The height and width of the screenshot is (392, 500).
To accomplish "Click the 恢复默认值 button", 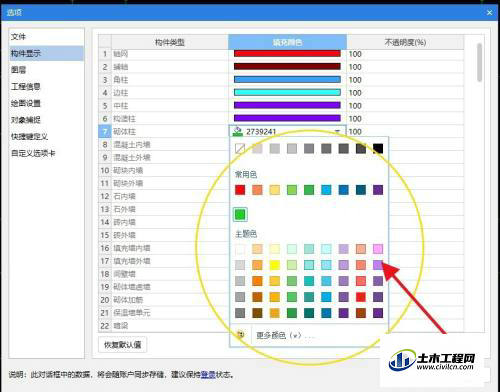I will pyautogui.click(x=123, y=344).
